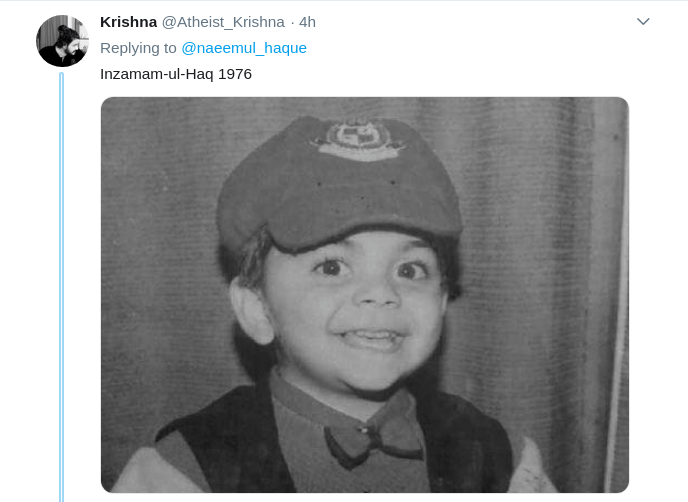Open Krishna's round profile avatar
This screenshot has width=688, height=502.
62,41
